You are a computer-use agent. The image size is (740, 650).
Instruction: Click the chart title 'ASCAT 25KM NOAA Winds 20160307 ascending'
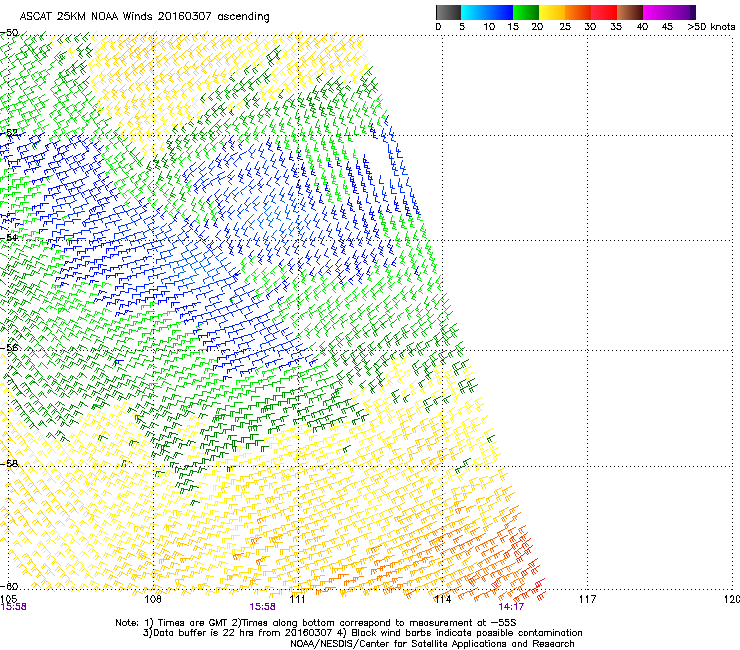(x=144, y=17)
